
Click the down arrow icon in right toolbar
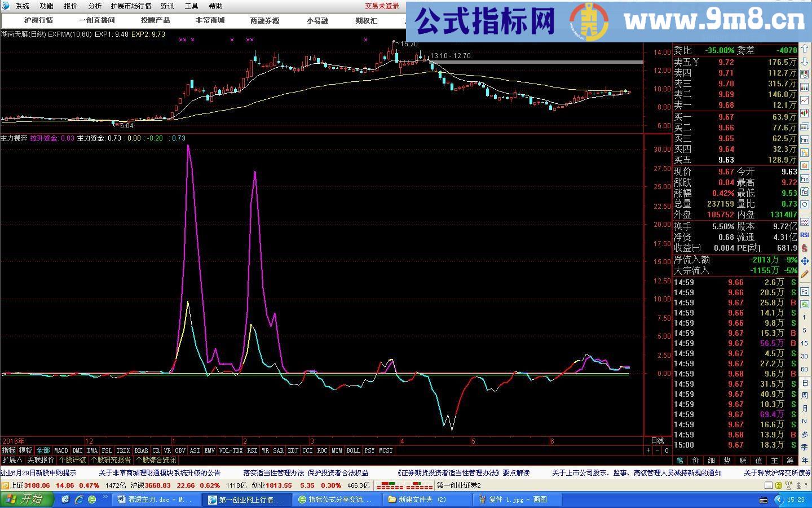click(x=805, y=62)
